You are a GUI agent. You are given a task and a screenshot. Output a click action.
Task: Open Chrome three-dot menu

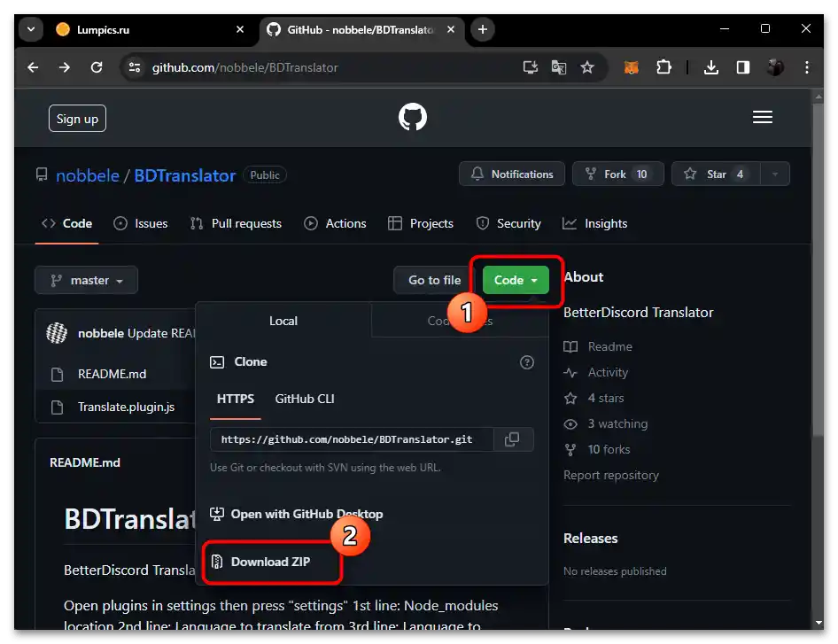[806, 67]
